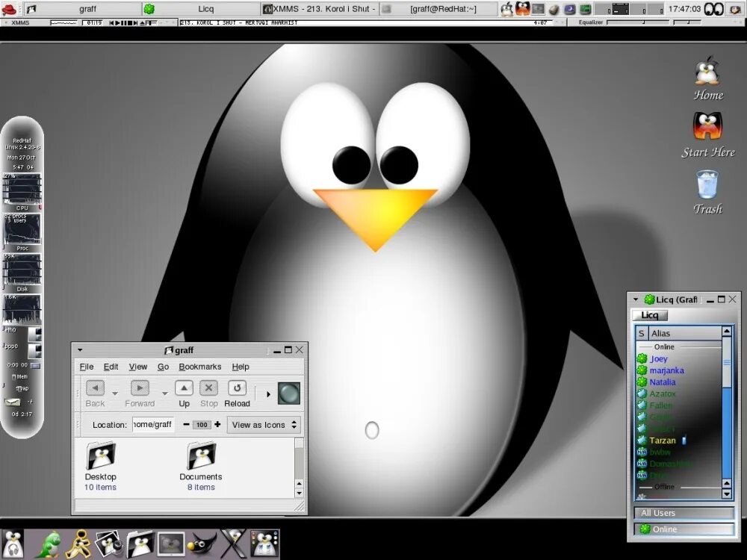Click the Licq menu button
This screenshot has width=747, height=560.
click(x=650, y=315)
